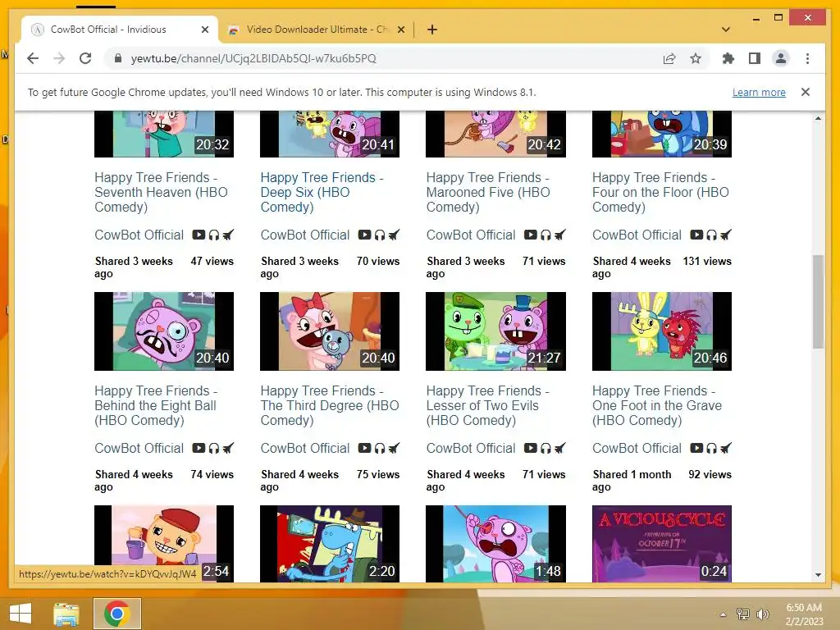Open the Extensions puzzle icon
Screen dimensions: 840x630
(x=728, y=58)
